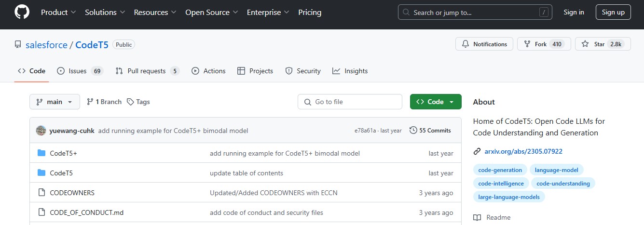
Task: Click the history clock icon beside Commits
Action: pyautogui.click(x=413, y=130)
